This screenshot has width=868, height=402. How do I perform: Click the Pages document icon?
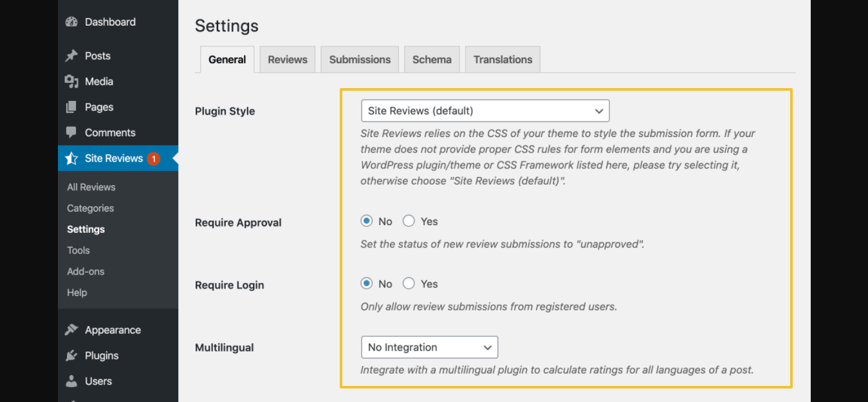(71, 107)
